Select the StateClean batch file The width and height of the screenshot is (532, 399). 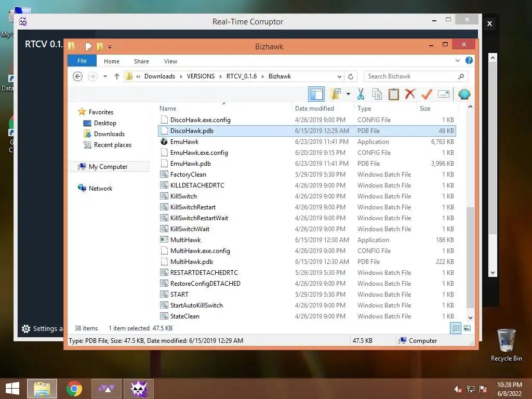(x=307, y=316)
